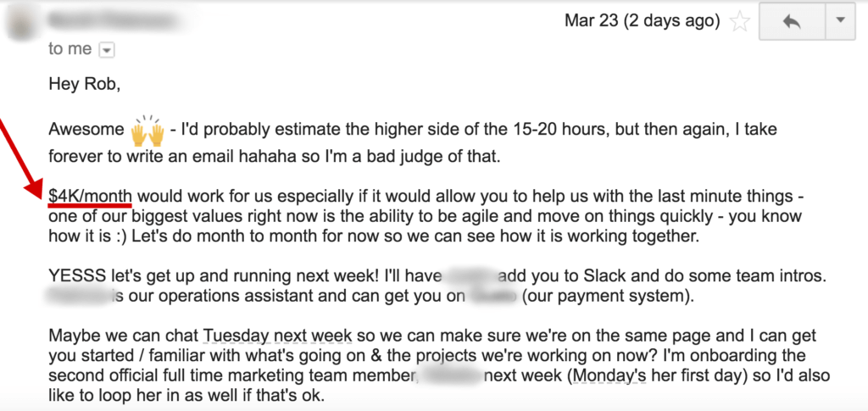Screen dimensions: 868x411
Task: Click the red-underlined '$4K/month' text
Action: pyautogui.click(x=90, y=194)
